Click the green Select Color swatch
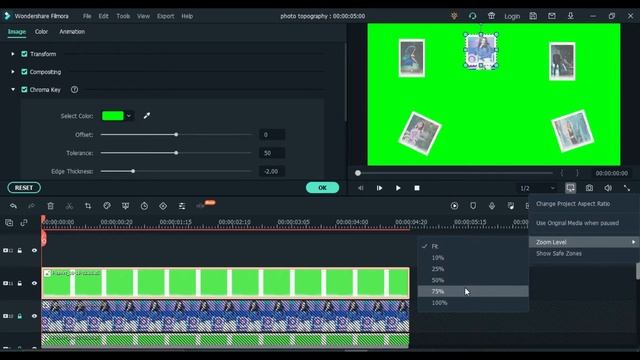The height and width of the screenshot is (360, 640). coord(113,116)
